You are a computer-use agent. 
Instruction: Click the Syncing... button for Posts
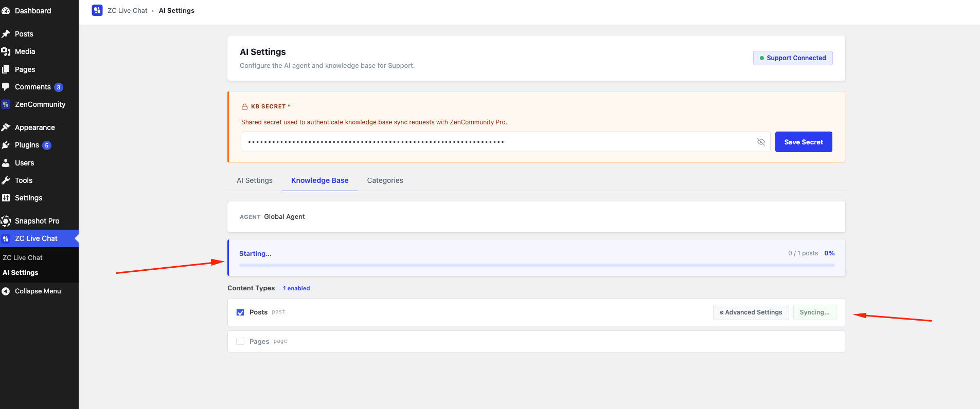tap(815, 312)
